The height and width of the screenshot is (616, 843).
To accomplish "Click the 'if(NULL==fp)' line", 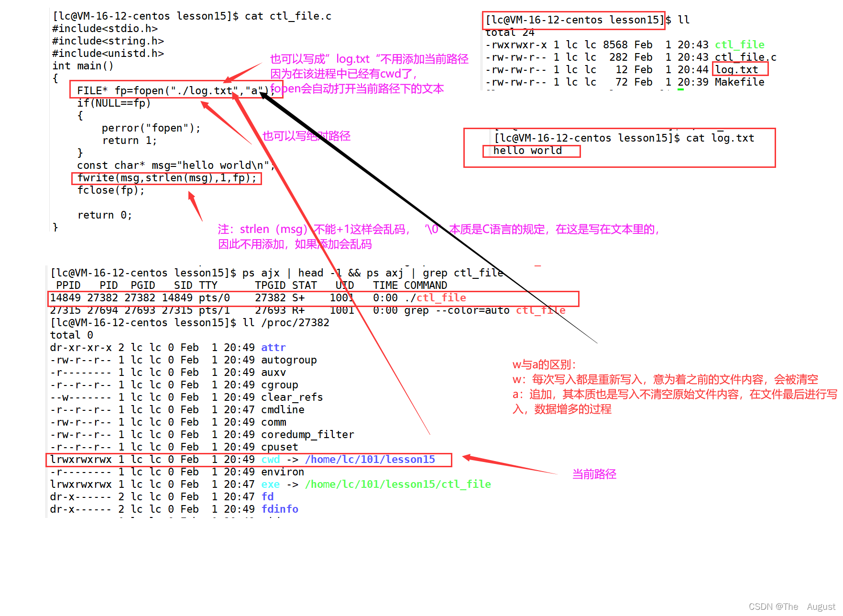I will [114, 103].
